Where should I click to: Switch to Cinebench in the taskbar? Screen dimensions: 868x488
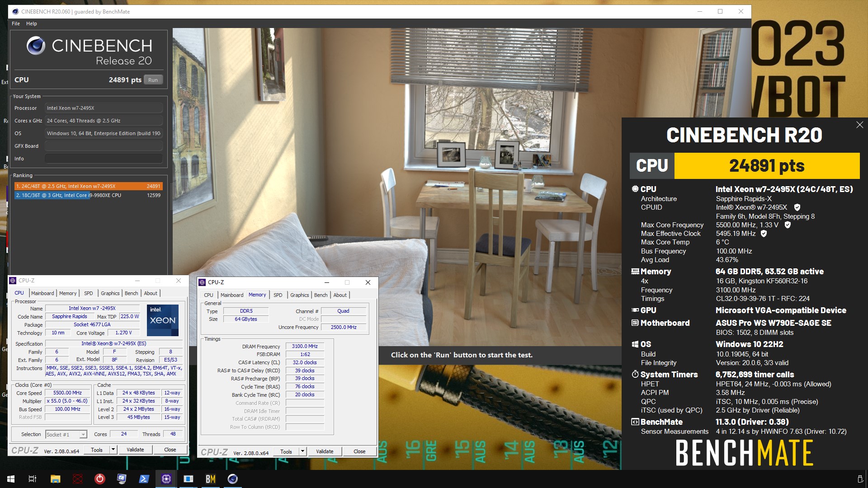pos(233,479)
